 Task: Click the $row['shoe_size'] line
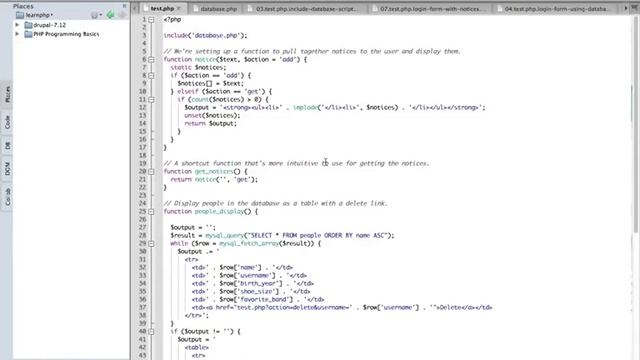[x=251, y=291]
